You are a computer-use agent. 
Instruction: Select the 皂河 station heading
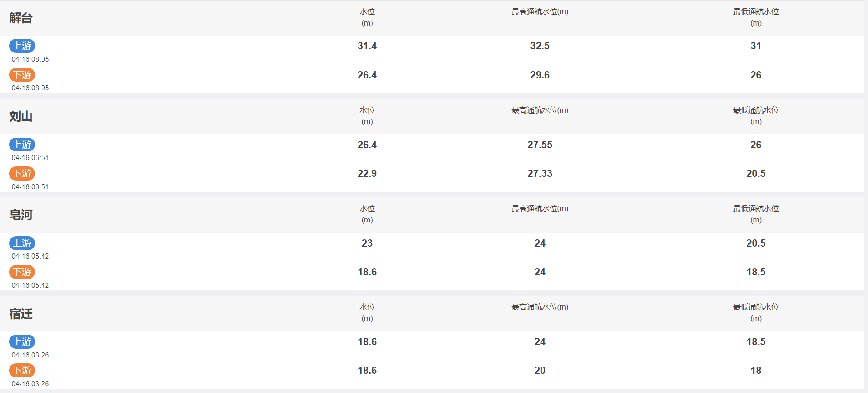coord(21,215)
